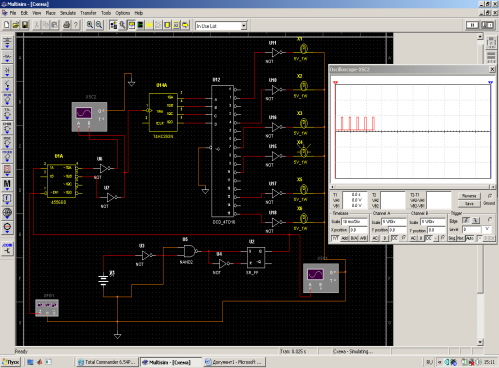The image size is (499, 368).
Task: Open an existing circuit file
Action: pos(16,25)
